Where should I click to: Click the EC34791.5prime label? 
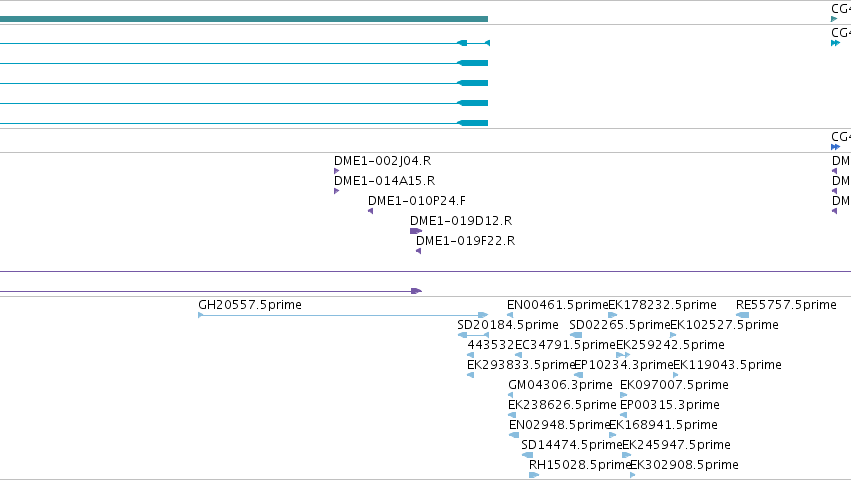coord(565,345)
